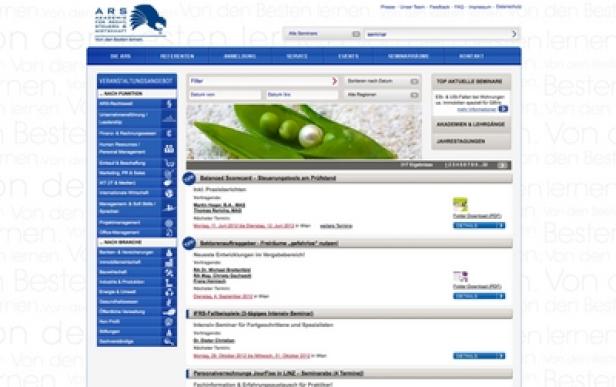The height and width of the screenshot is (387, 616).
Task: Choose the Projektmanagement category icon
Action: point(169,223)
